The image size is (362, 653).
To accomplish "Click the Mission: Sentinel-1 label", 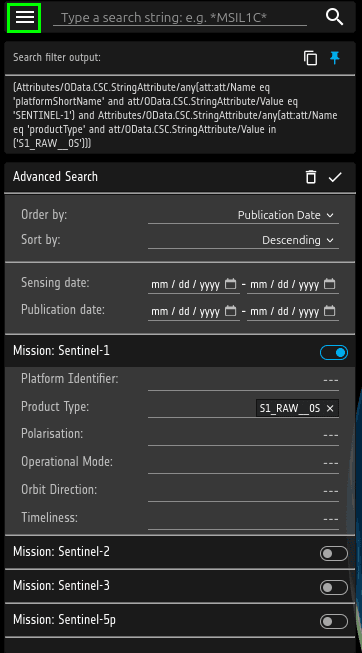I will 61,351.
